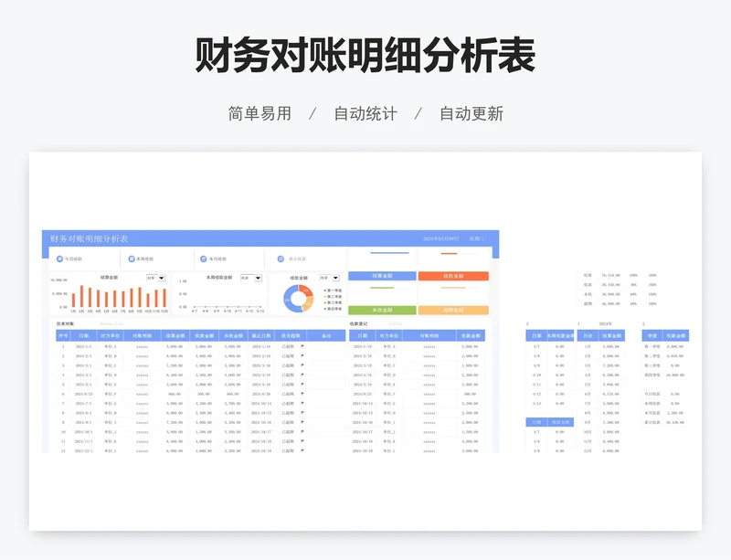Click the spreadsheet title 财务对账明细分析表 in blue banner
Image resolution: width=731 pixels, height=560 pixels.
tap(89, 238)
